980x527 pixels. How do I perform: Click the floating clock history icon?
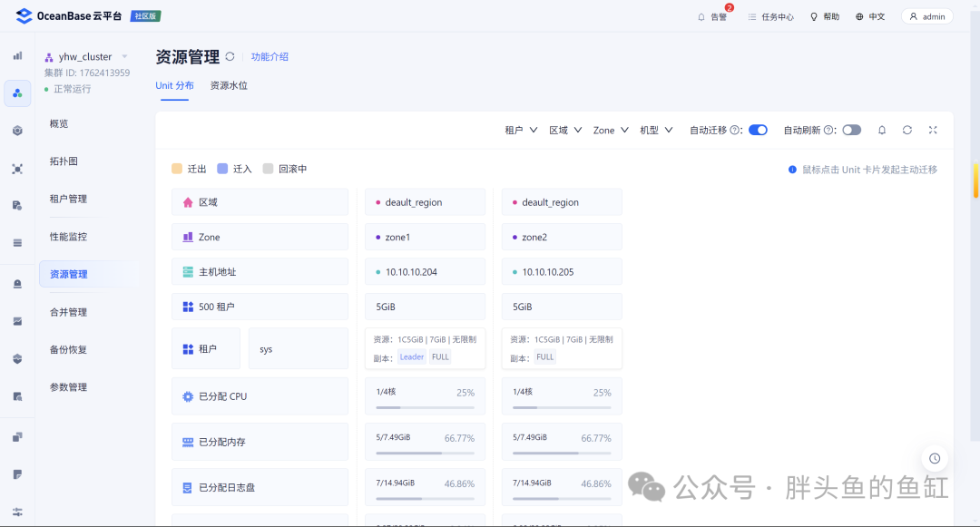pyautogui.click(x=935, y=458)
